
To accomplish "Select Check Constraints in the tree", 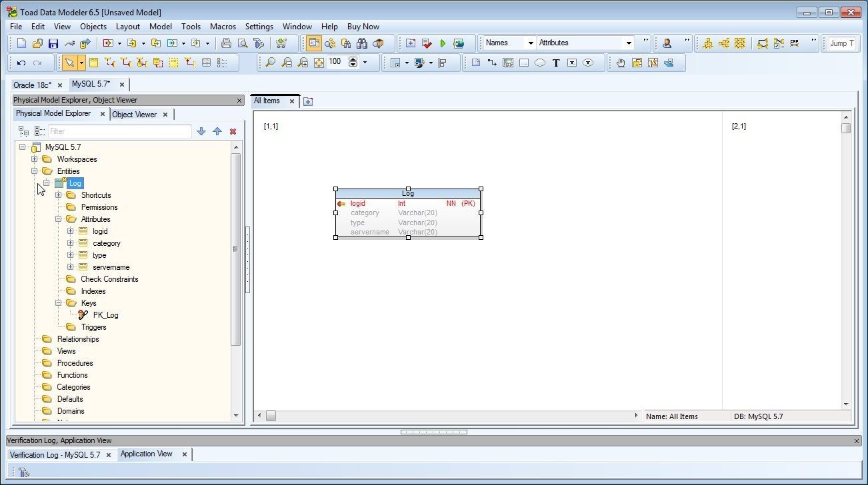I will (x=109, y=279).
